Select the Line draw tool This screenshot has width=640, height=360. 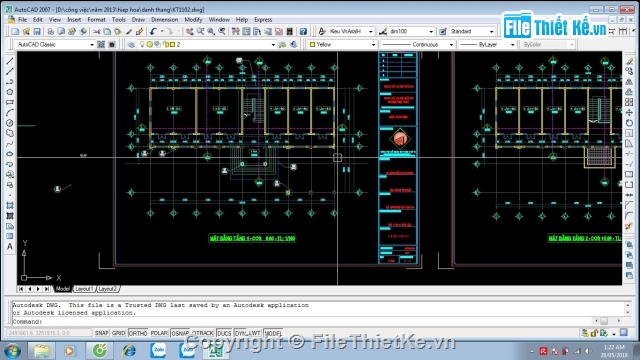10,61
